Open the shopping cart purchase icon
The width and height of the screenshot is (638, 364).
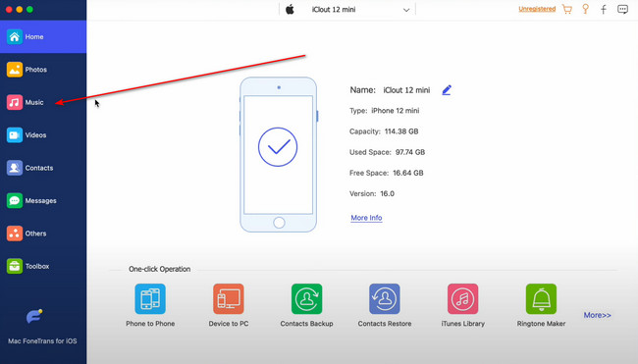coord(566,9)
